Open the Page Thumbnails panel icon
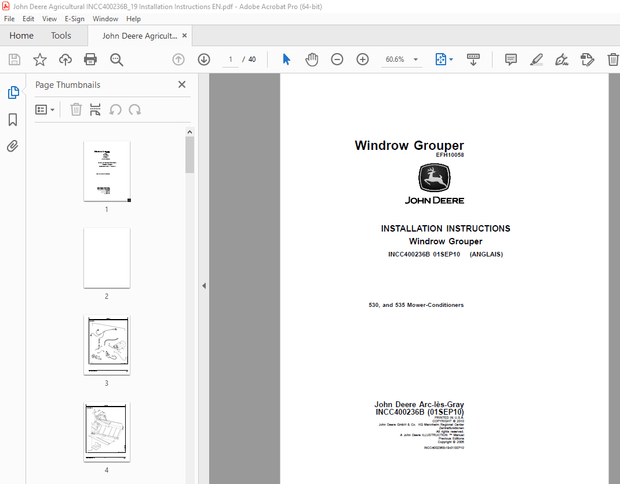 pyautogui.click(x=13, y=93)
